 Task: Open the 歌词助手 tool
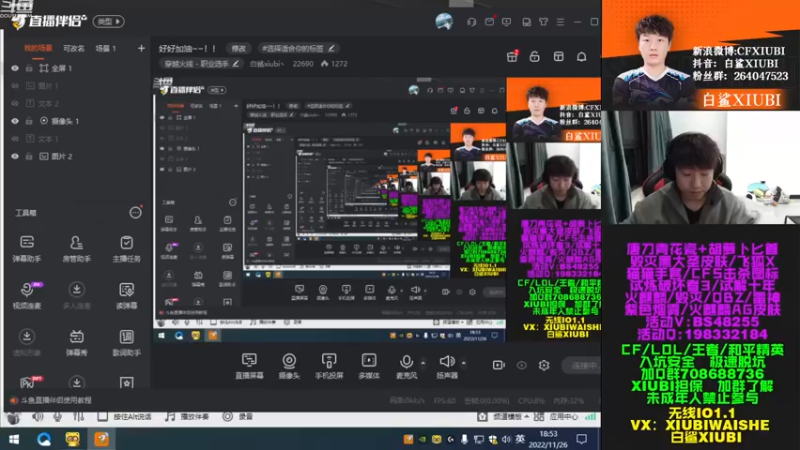click(127, 342)
